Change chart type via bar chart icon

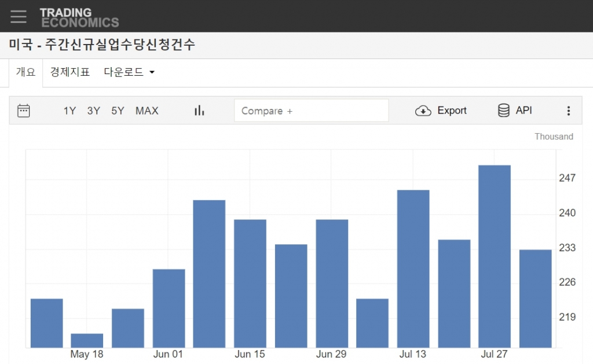(x=199, y=111)
